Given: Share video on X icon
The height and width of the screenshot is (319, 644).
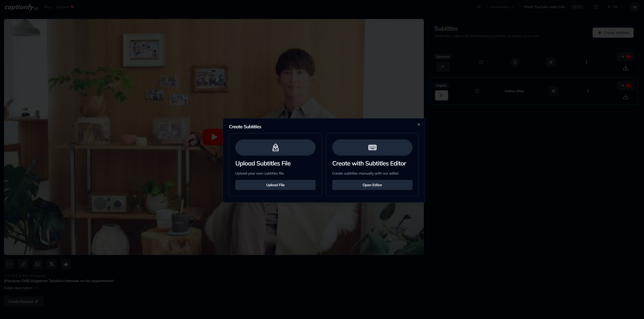Looking at the screenshot, I should [52, 264].
